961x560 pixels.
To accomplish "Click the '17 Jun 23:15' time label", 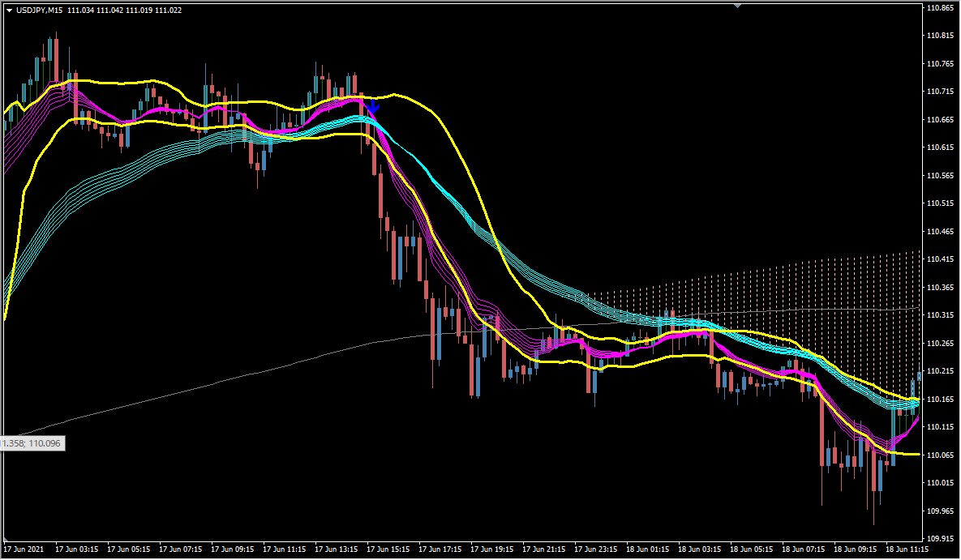I will point(596,549).
